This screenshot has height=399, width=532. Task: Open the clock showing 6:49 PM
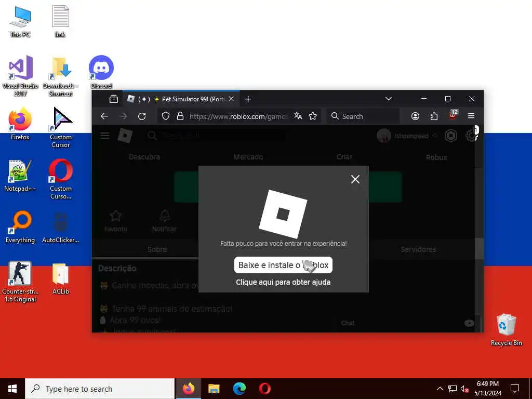click(x=487, y=389)
